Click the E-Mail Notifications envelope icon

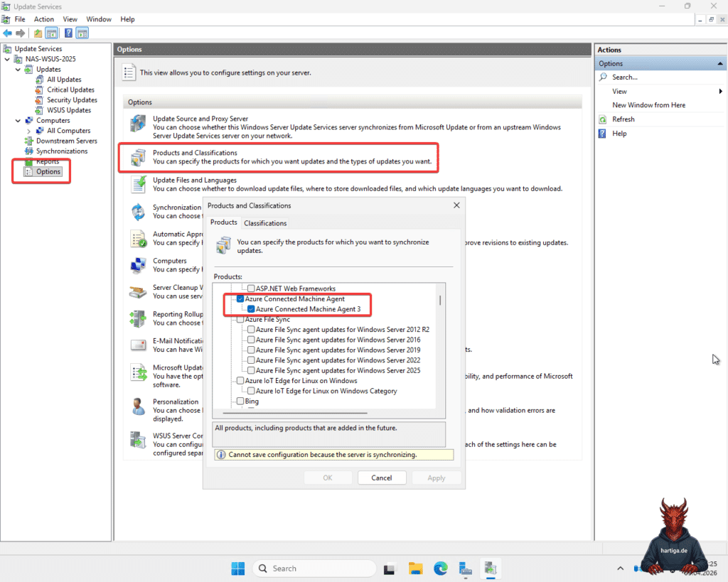(137, 345)
